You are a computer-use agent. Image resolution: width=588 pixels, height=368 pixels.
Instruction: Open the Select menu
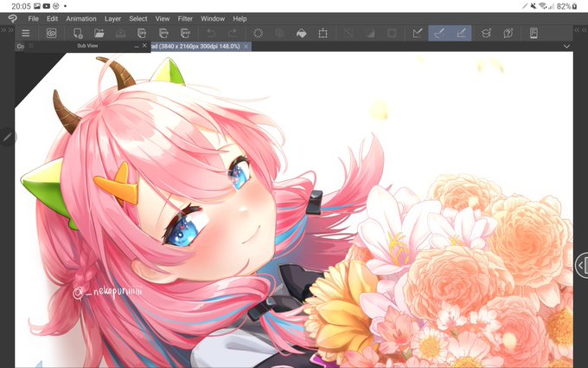pos(138,18)
